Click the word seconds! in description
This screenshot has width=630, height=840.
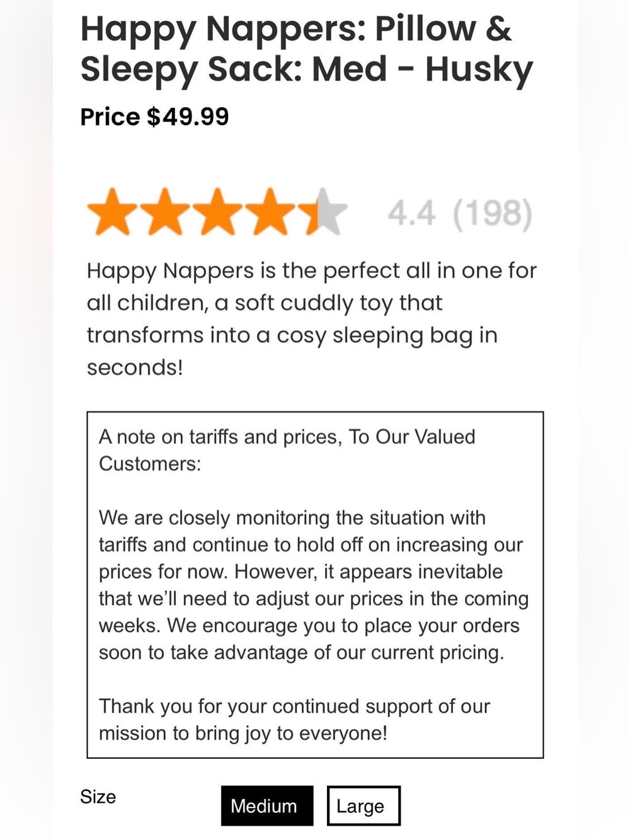coord(135,367)
